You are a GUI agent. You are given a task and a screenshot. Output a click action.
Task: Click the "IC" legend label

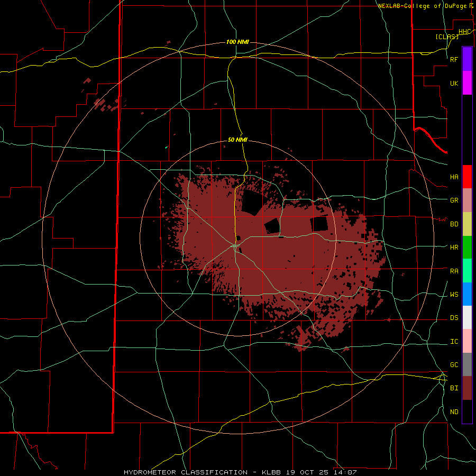pos(454,342)
